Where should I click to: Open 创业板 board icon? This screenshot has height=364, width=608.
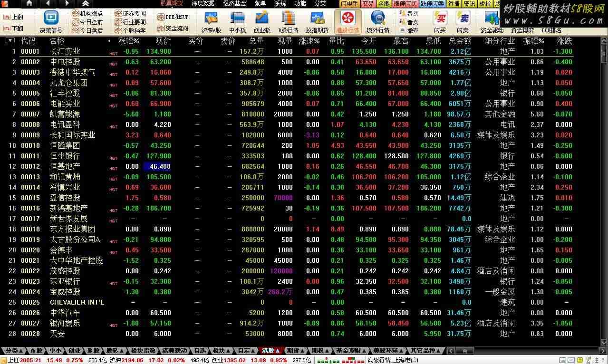tap(262, 22)
